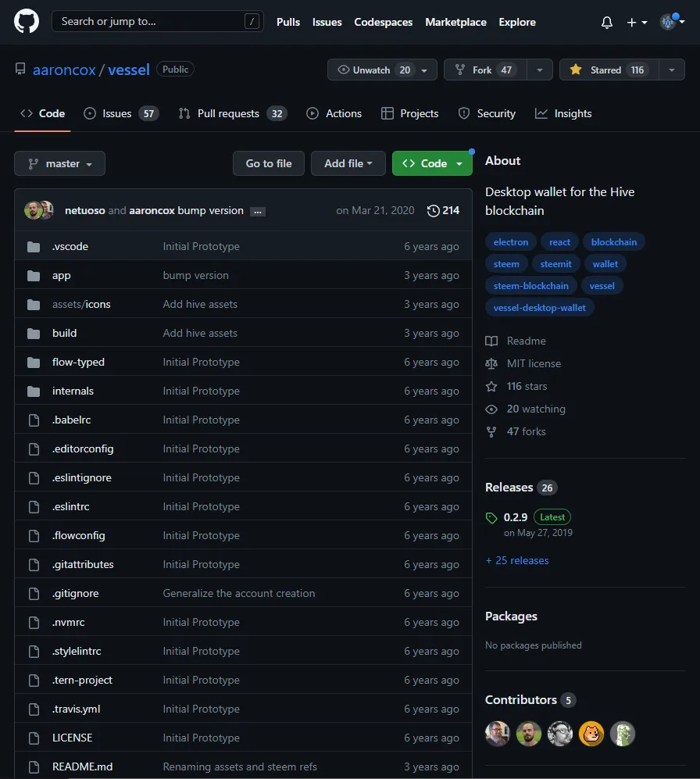Switch to the Security tab
The height and width of the screenshot is (779, 700).
click(487, 114)
